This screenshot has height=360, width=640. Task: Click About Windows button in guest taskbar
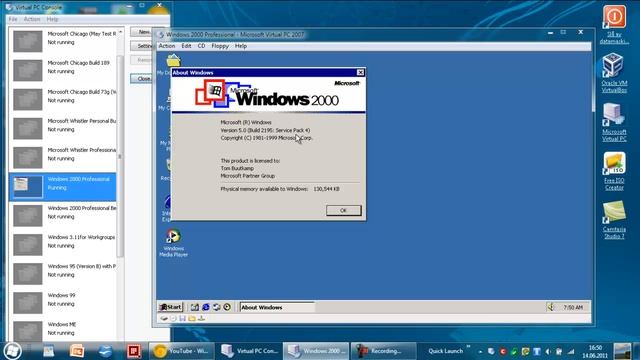pos(277,307)
